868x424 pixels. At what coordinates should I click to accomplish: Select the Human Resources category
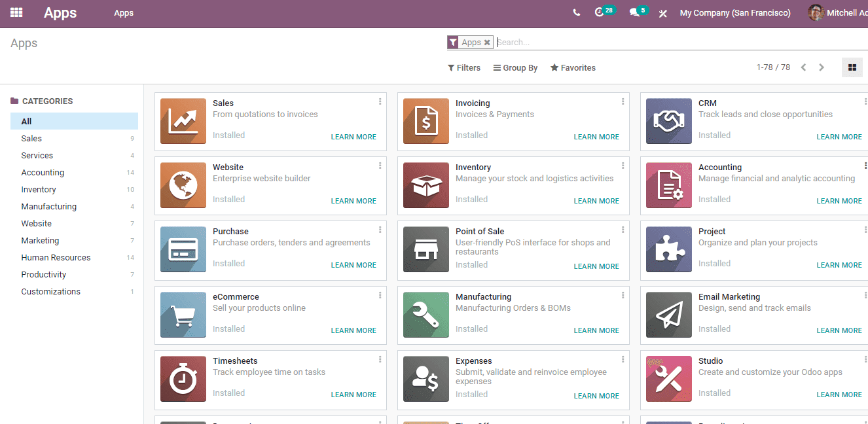point(74,257)
